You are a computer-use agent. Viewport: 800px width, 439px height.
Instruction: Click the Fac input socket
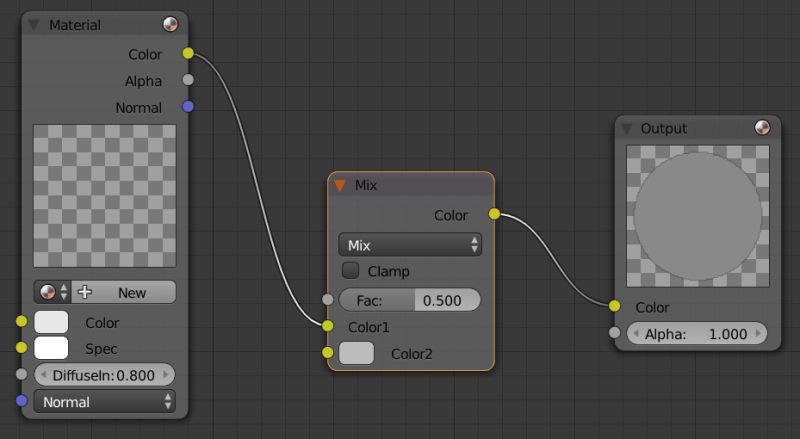click(x=328, y=300)
